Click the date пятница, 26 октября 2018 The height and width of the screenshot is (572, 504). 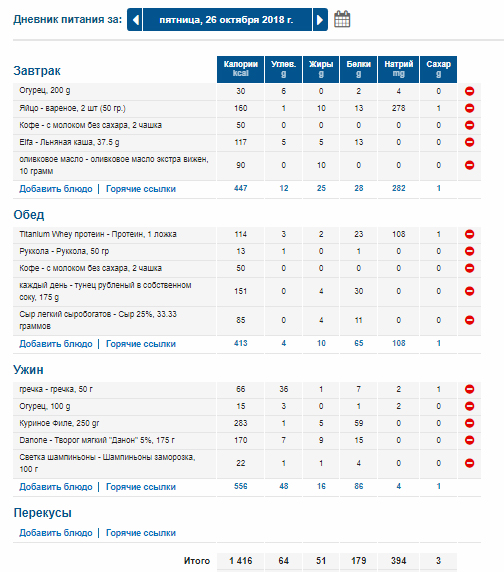pos(227,20)
